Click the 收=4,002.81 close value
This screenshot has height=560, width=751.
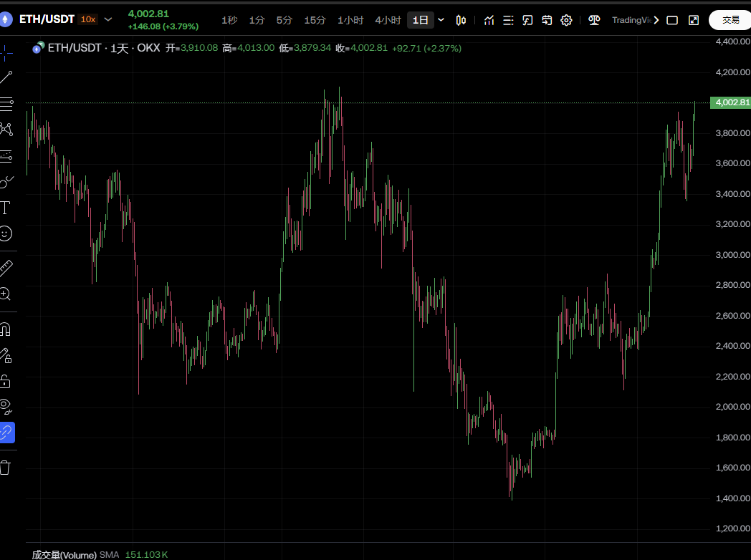click(x=362, y=49)
